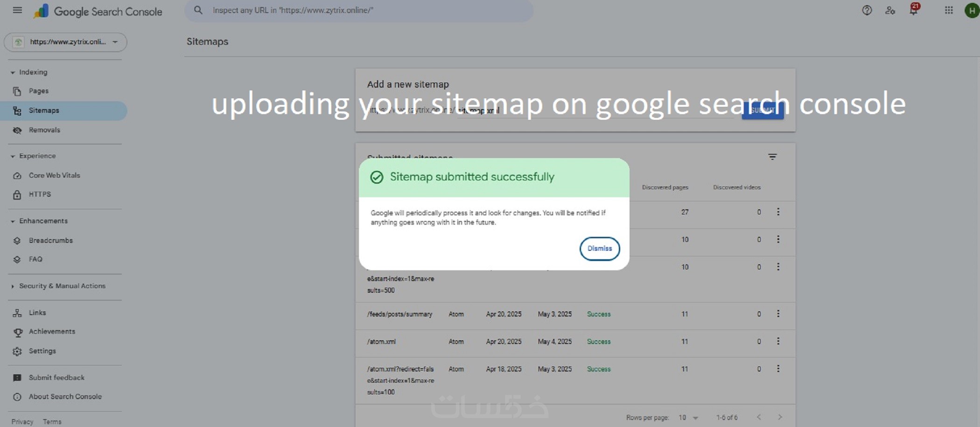980x427 pixels.
Task: Open the main hamburger menu
Action: tap(17, 10)
